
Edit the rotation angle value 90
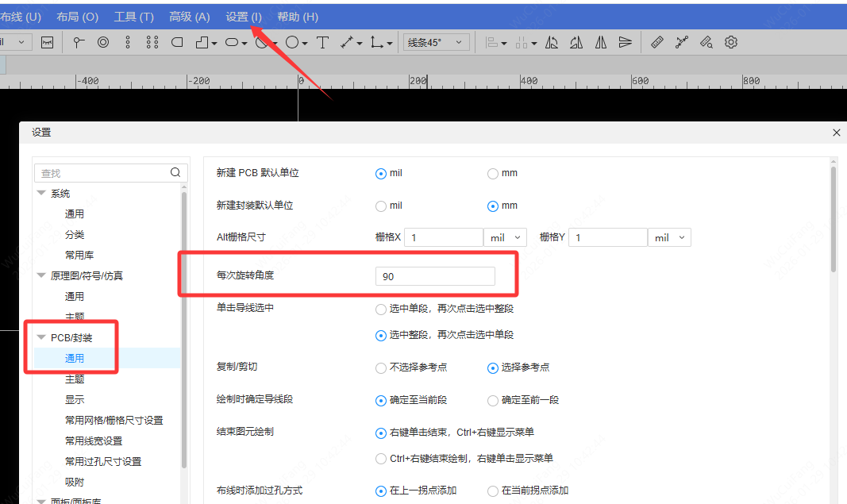tap(435, 274)
